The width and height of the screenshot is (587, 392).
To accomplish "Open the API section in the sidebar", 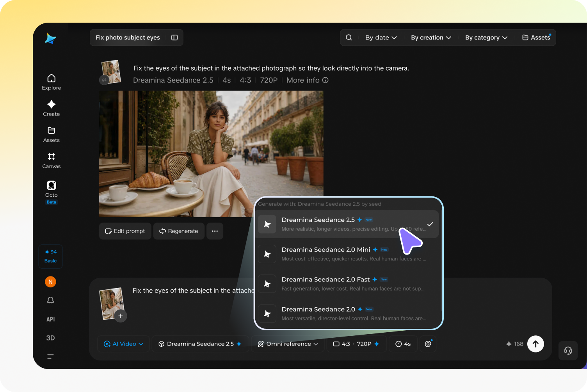I will pos(50,319).
